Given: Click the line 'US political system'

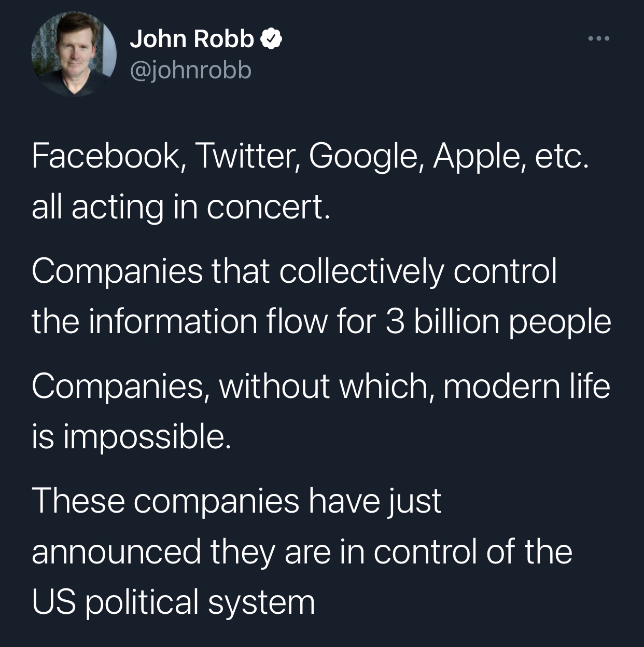Looking at the screenshot, I should click(173, 603).
